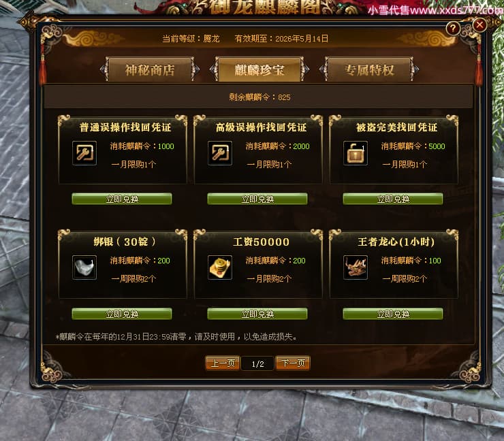Image resolution: width=504 pixels, height=441 pixels.
Task: Click the wrench icon for 高级误操作找回凭证
Action: click(220, 153)
